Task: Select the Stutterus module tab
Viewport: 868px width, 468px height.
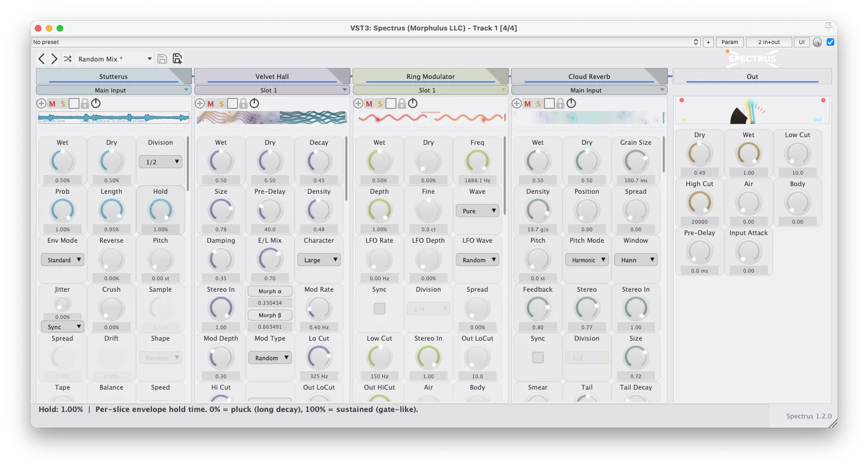Action: [x=113, y=76]
